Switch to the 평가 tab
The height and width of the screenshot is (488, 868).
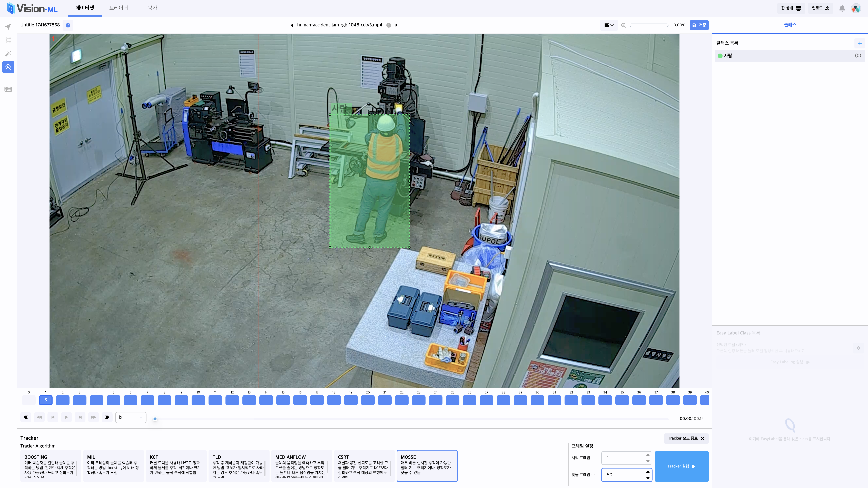coord(152,8)
